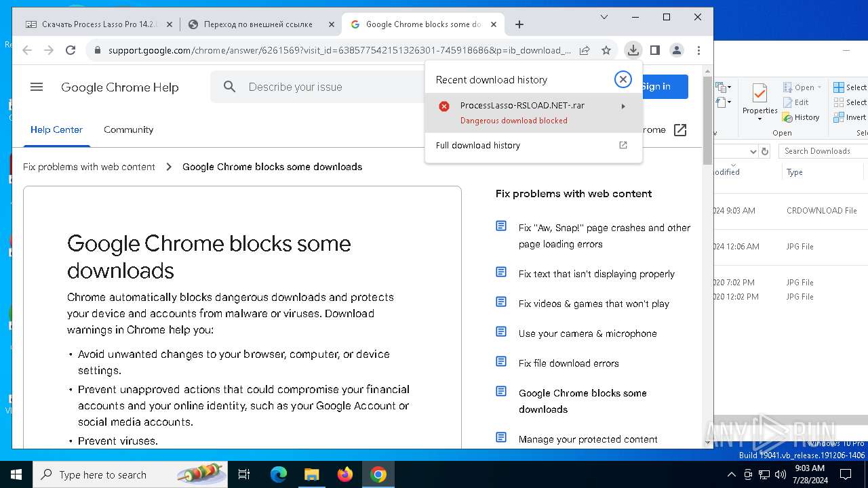Toggle the Chrome side panel icon

pyautogui.click(x=655, y=50)
